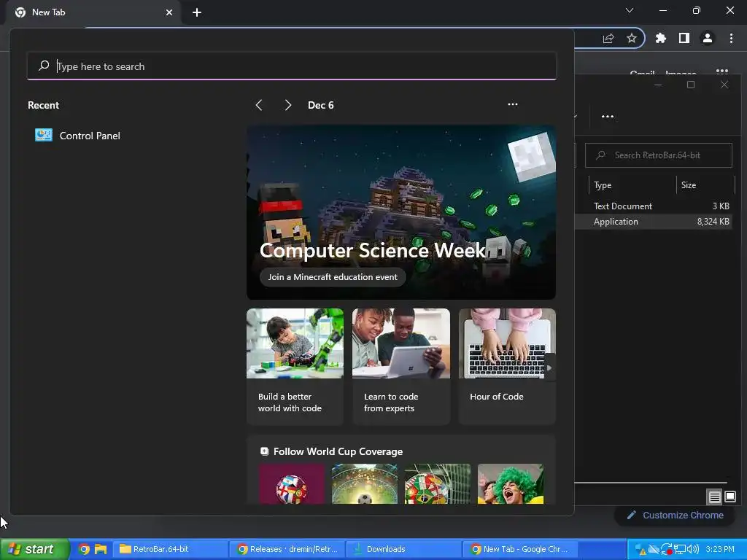Open Computer Science Week highlight card
Screen dimensions: 747x560
tap(401, 212)
